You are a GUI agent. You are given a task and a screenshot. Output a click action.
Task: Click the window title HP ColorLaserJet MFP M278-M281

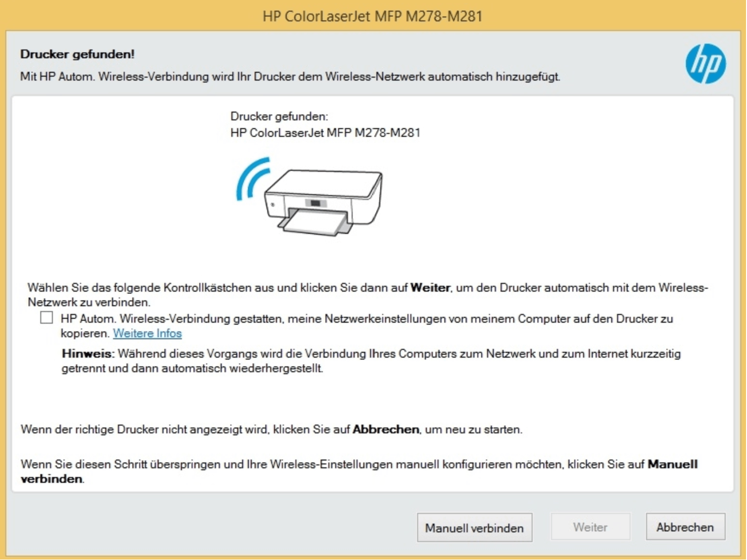point(373,16)
